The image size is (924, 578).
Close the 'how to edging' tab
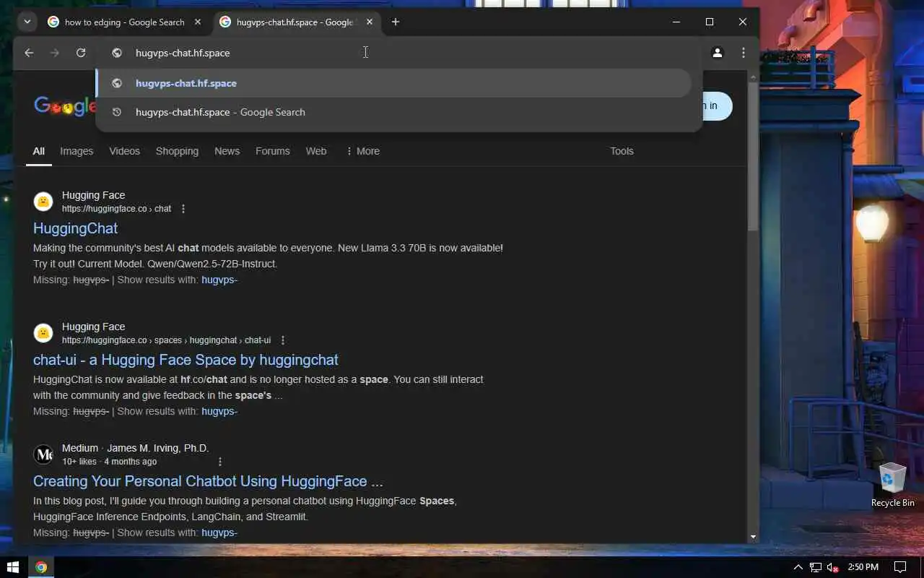pyautogui.click(x=198, y=22)
